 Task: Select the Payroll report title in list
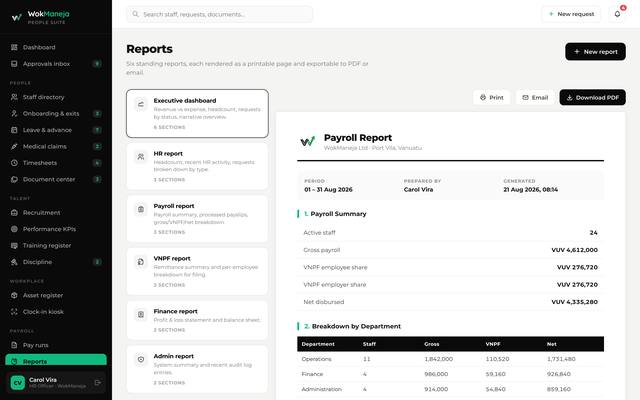[x=174, y=206]
